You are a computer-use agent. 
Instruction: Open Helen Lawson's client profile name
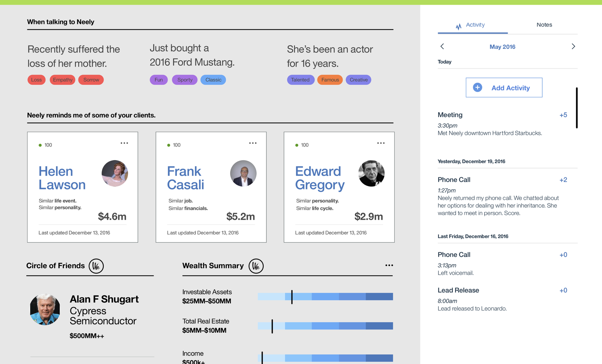pos(62,178)
